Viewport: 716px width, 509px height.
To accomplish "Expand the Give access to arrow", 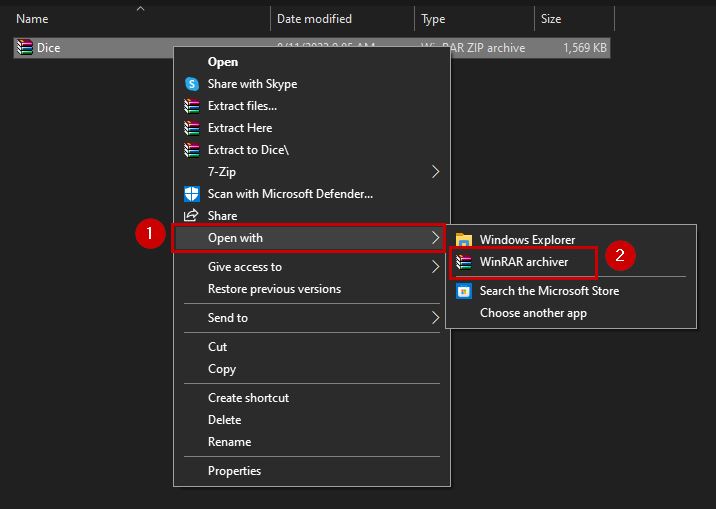I will (x=435, y=267).
